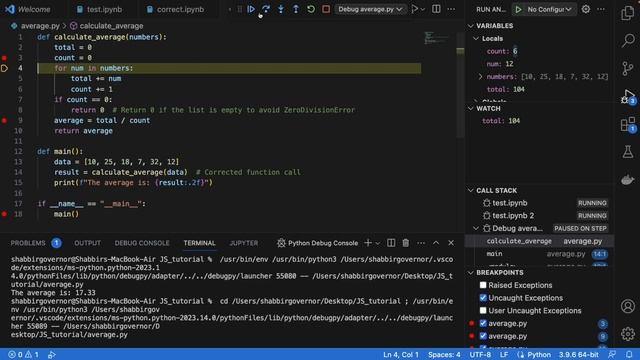The image size is (640, 360).
Task: Open the Accounts menu
Action: (x=628, y=306)
